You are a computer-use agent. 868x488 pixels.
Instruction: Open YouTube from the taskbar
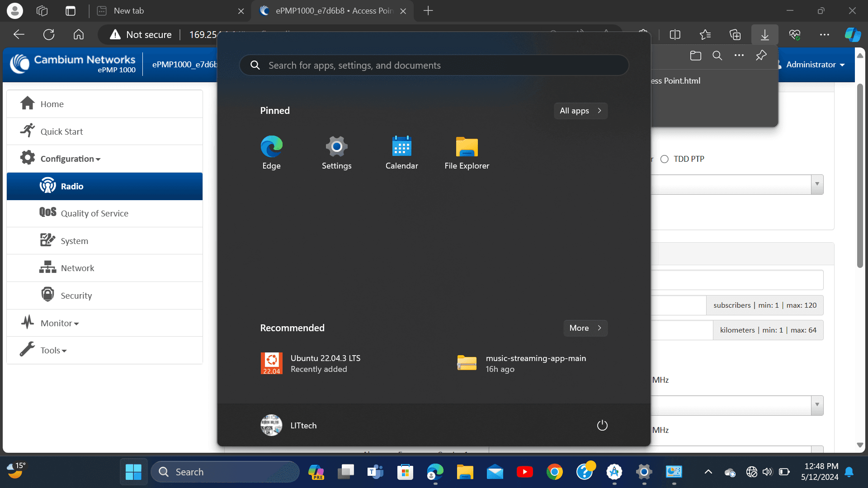524,472
